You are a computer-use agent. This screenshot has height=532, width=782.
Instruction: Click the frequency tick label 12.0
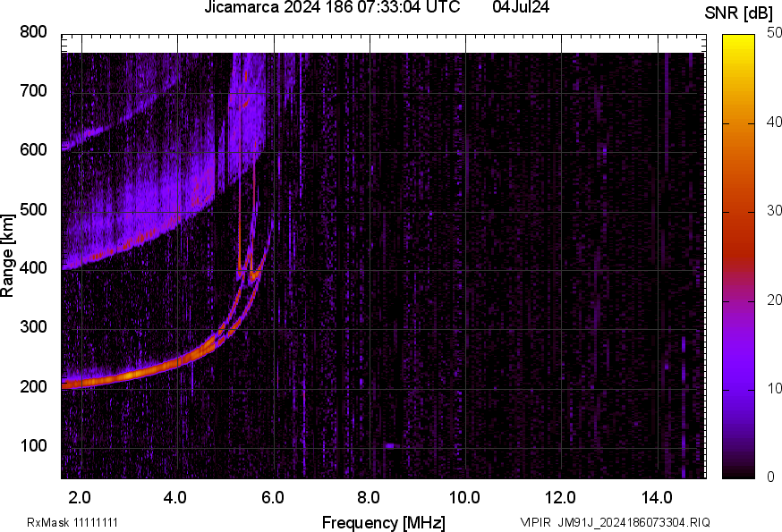coord(561,498)
